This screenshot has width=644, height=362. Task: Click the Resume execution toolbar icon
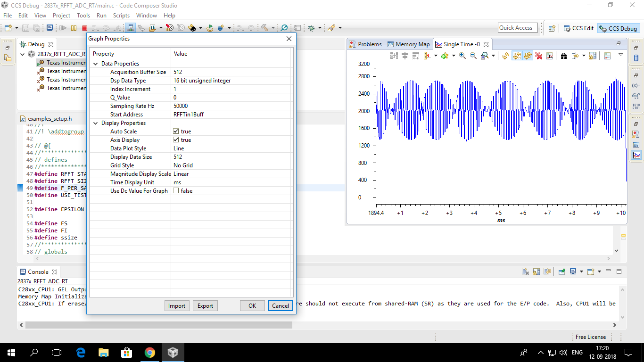[x=63, y=28]
